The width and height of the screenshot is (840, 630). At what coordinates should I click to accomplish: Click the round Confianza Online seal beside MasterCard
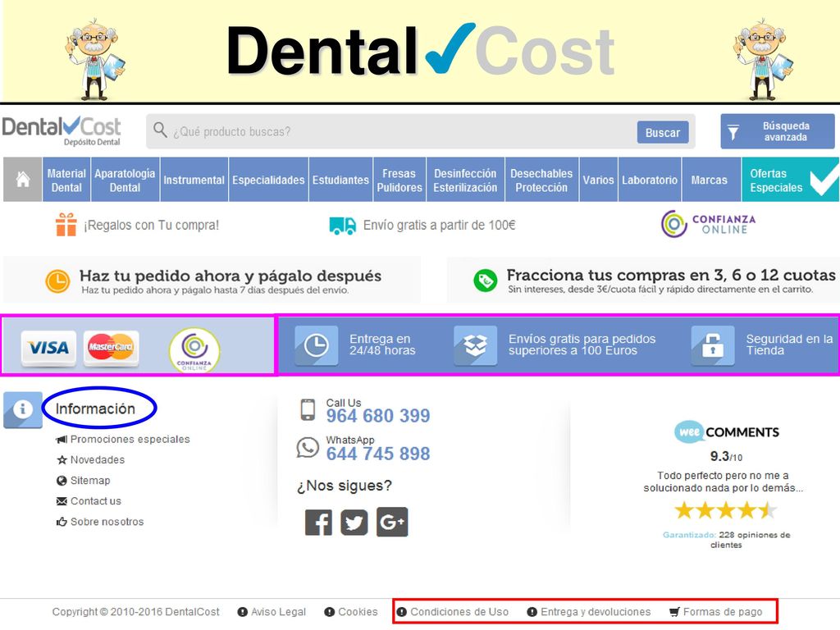(x=194, y=349)
